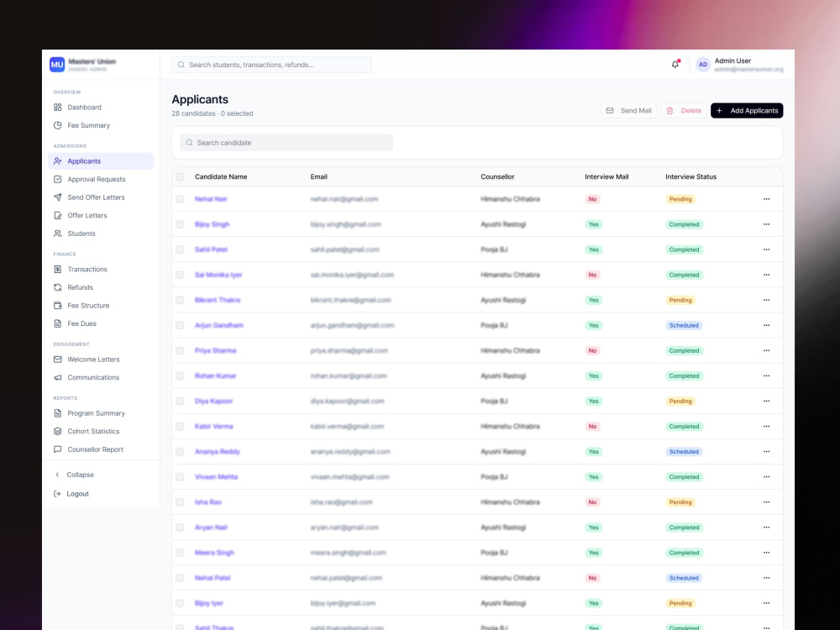Click the Send Mail button
Image resolution: width=840 pixels, height=630 pixels.
(x=628, y=110)
